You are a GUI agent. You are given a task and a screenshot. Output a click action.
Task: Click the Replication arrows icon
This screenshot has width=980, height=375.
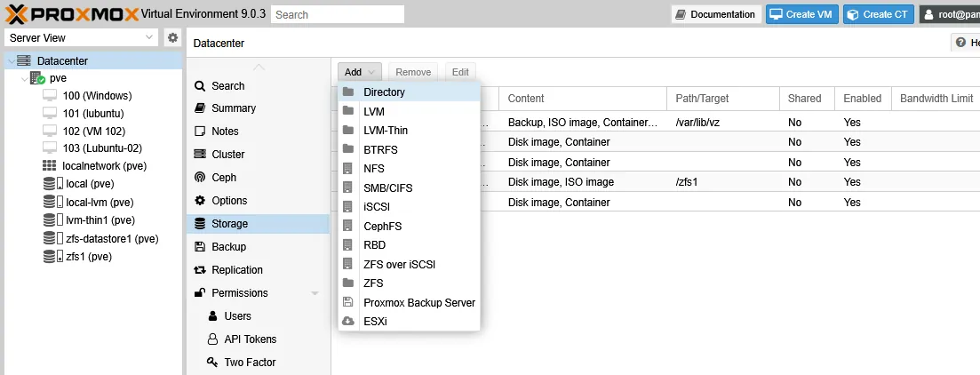pos(199,270)
